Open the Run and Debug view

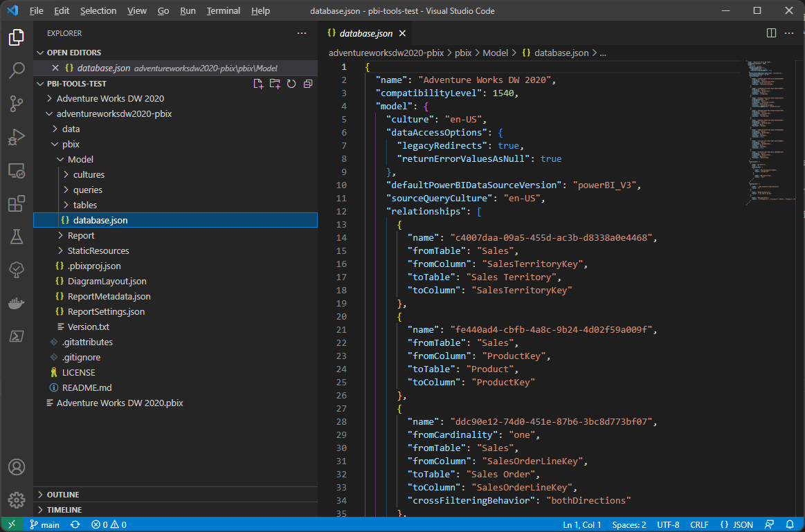tap(17, 137)
